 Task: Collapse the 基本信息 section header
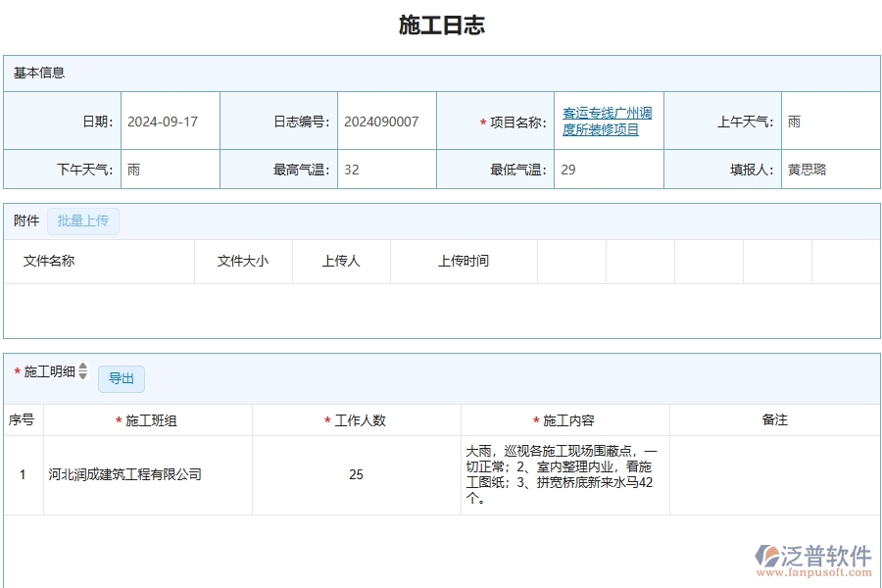coord(37,73)
